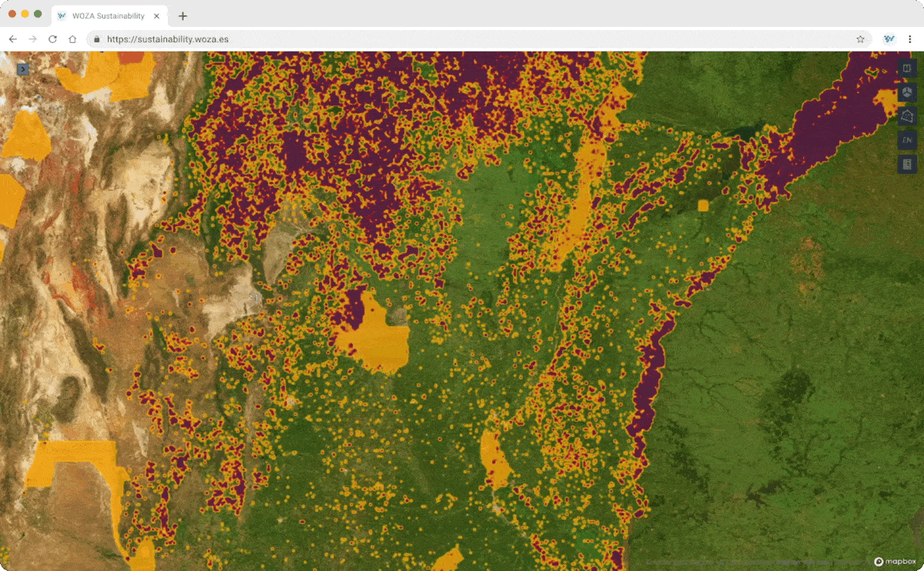Click the 3D cube layers icon
924x571 pixels.
[907, 92]
